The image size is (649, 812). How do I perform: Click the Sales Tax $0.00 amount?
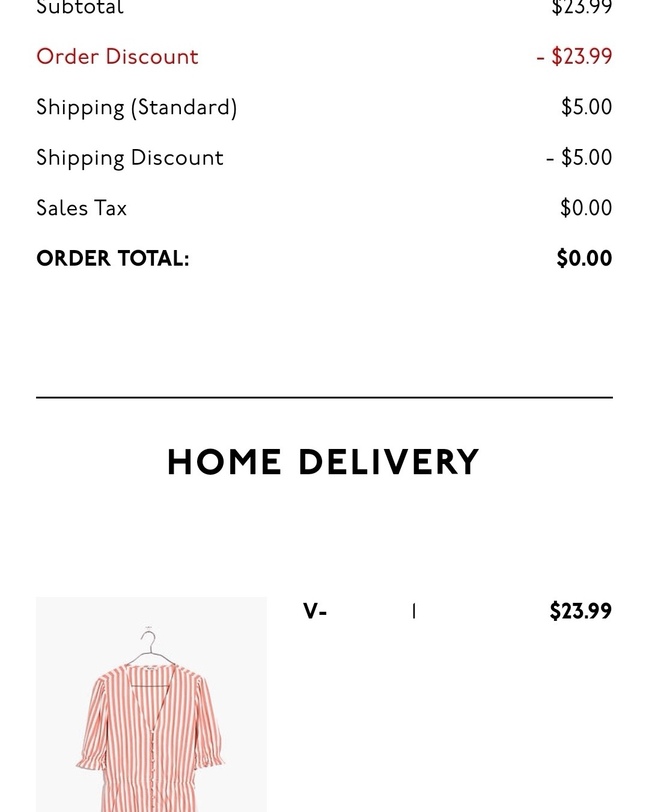[x=586, y=208]
